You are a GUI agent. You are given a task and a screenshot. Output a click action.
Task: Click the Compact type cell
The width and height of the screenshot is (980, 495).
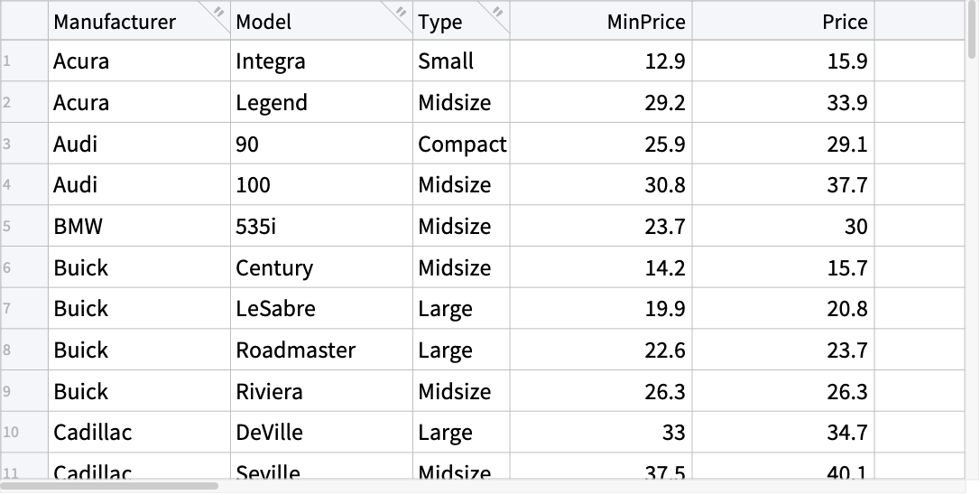pyautogui.click(x=462, y=144)
